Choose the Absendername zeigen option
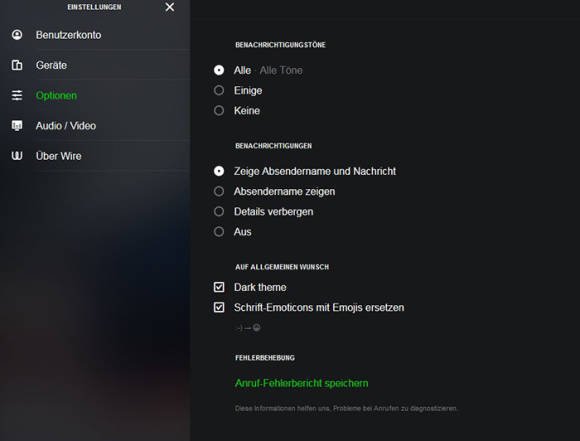This screenshot has width=580, height=441. (219, 191)
